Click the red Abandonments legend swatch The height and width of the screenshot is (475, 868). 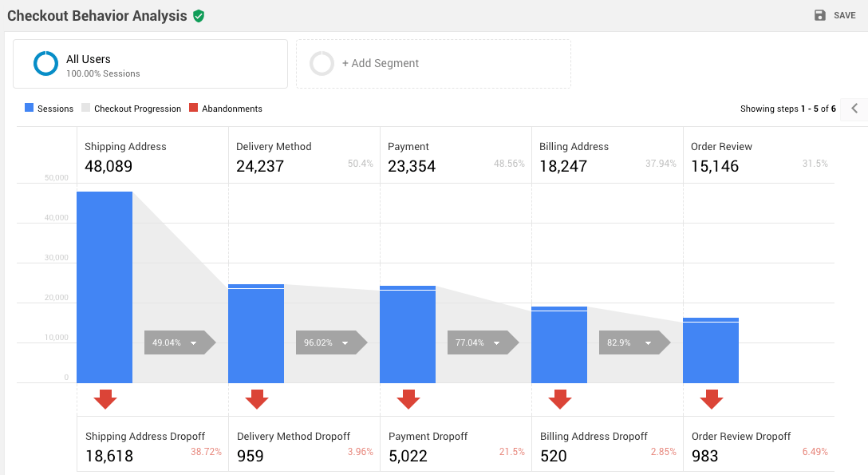[193, 109]
